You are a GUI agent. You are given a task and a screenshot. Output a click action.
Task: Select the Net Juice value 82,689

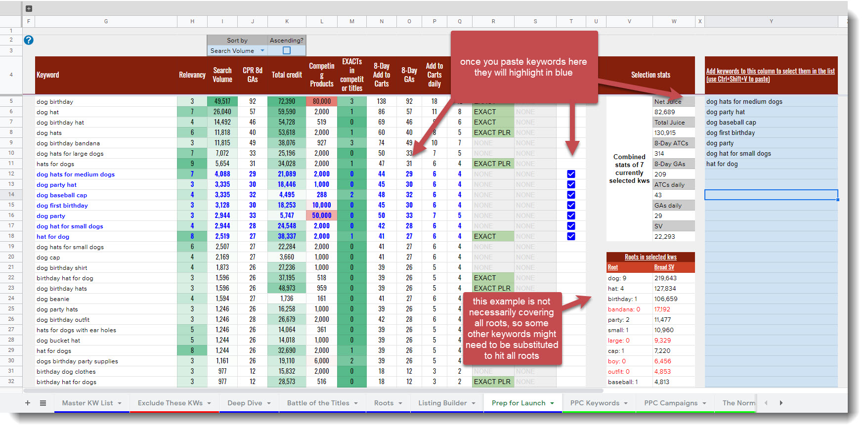click(x=674, y=112)
